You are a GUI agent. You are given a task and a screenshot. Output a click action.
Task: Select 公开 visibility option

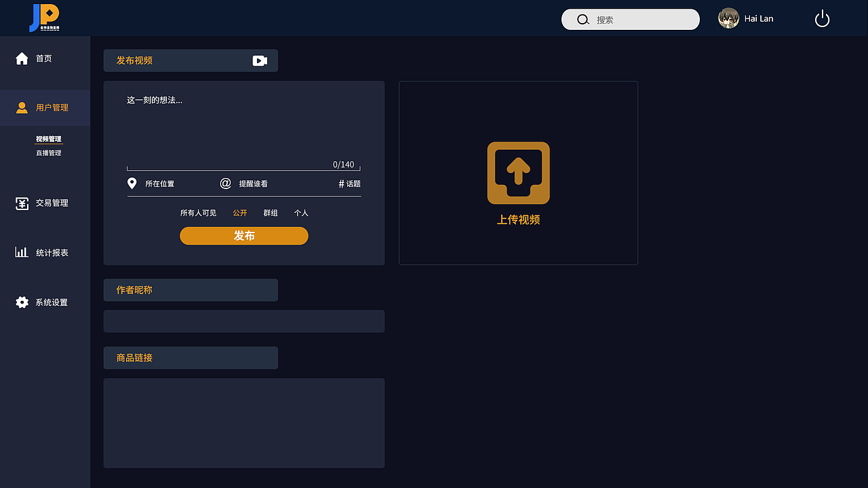point(239,212)
